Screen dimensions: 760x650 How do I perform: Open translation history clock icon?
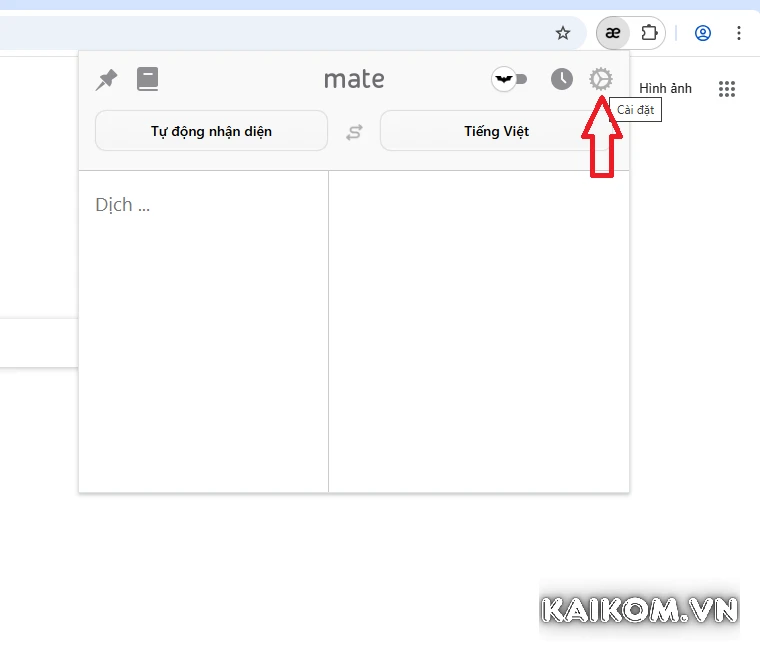click(562, 79)
